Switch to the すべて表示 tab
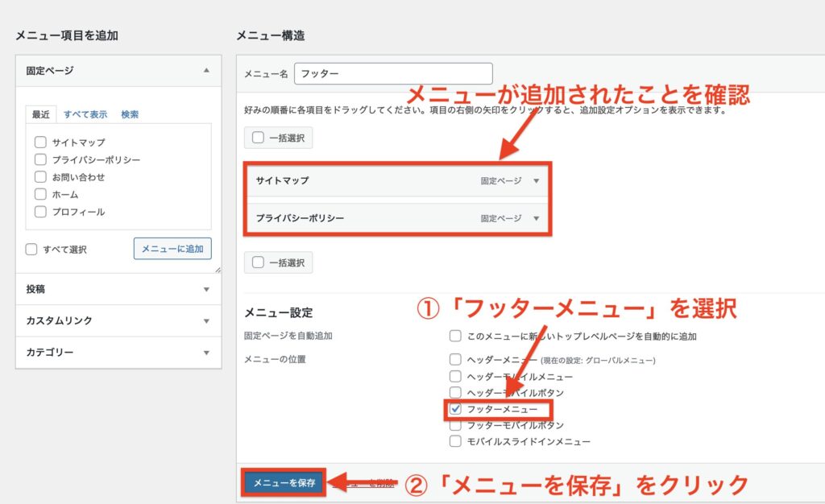 pyautogui.click(x=85, y=114)
